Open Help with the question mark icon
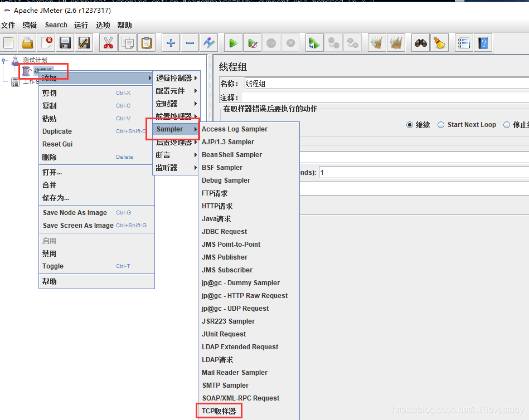Viewport: 529px width, 420px height. click(483, 43)
